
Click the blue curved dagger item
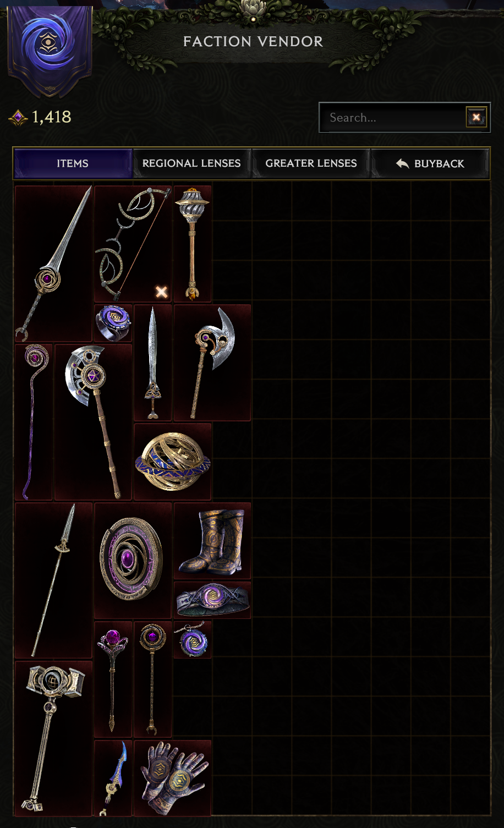click(113, 778)
